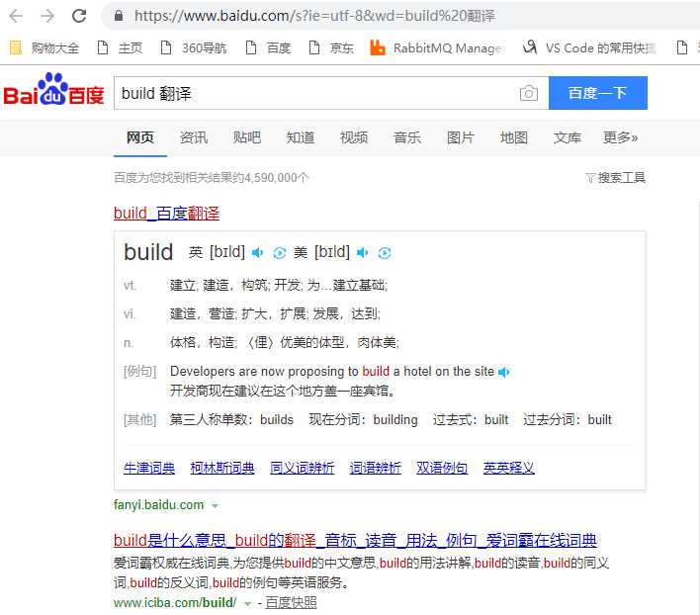Switch to the 视频 tab
The image size is (700, 615).
click(354, 137)
